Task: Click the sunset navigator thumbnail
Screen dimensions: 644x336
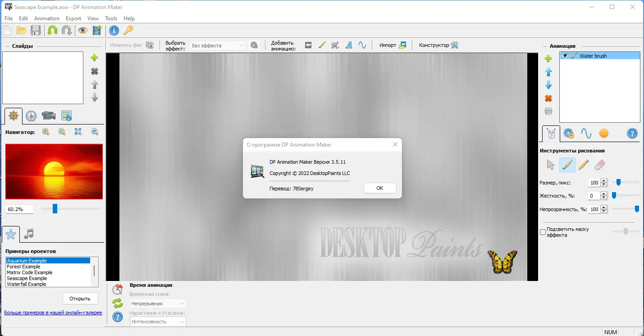Action: point(54,171)
